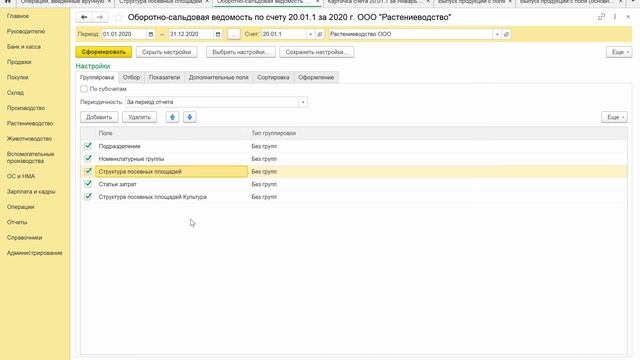The image size is (640, 360).
Task: Open calendar for end date 31.12.2020
Action: 218,34
